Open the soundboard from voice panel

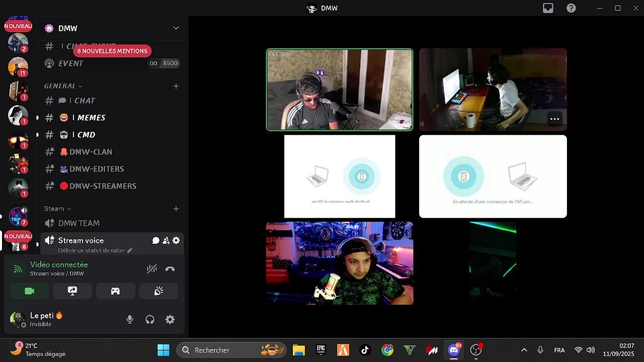click(x=158, y=291)
